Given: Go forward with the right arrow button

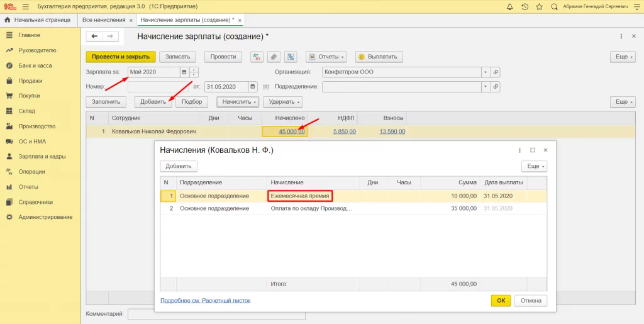Looking at the screenshot, I should click(x=110, y=36).
